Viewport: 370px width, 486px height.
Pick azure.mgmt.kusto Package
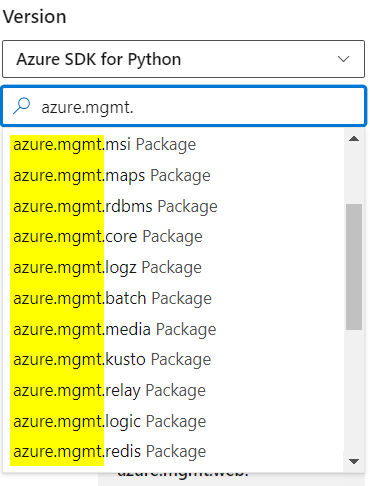(x=173, y=360)
